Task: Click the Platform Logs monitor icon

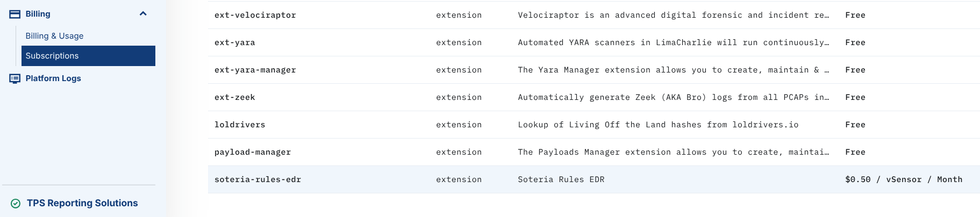Action: click(x=15, y=78)
